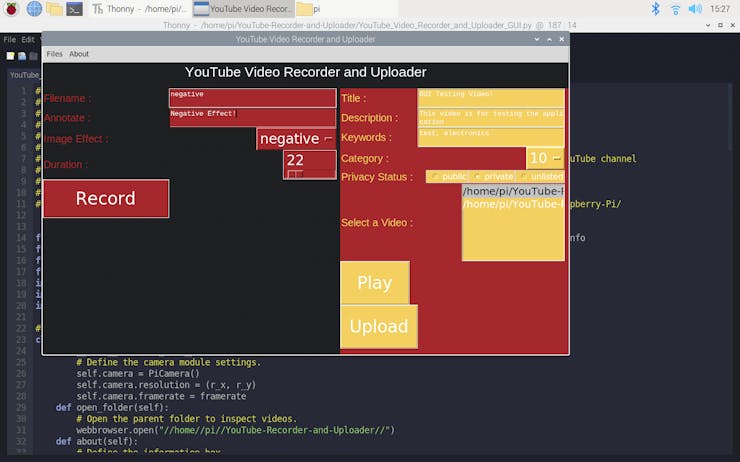Click the Play button
This screenshot has width=740, height=462.
pos(375,283)
